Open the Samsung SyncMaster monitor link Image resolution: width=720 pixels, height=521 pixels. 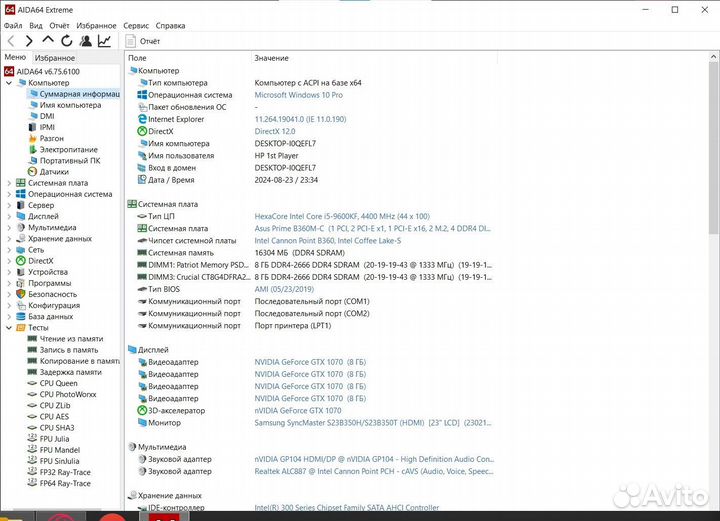pyautogui.click(x=372, y=423)
